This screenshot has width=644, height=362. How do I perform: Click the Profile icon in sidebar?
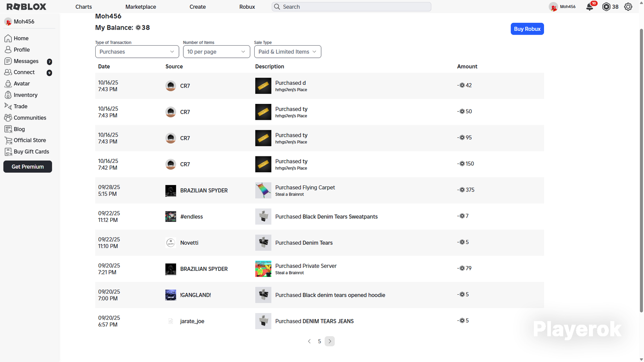tap(8, 50)
